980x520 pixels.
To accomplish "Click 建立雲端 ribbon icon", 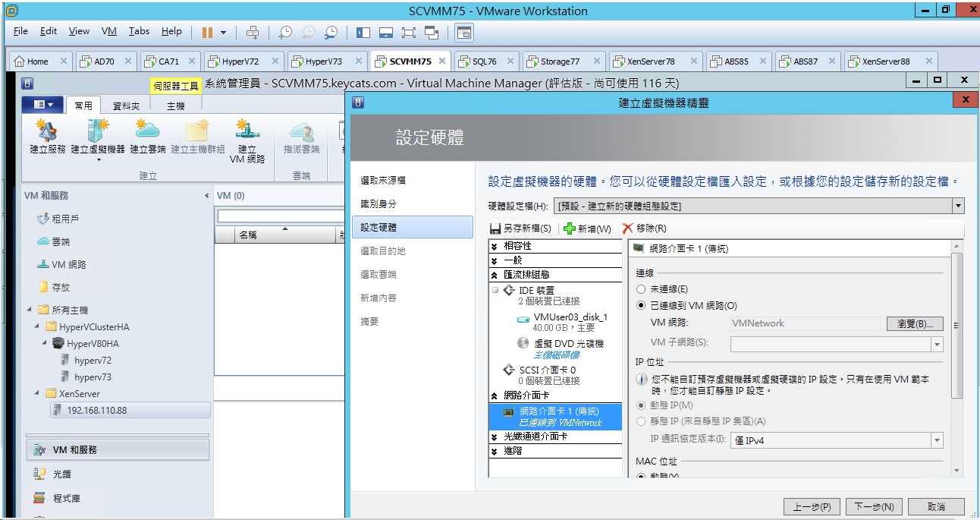I will tap(148, 137).
